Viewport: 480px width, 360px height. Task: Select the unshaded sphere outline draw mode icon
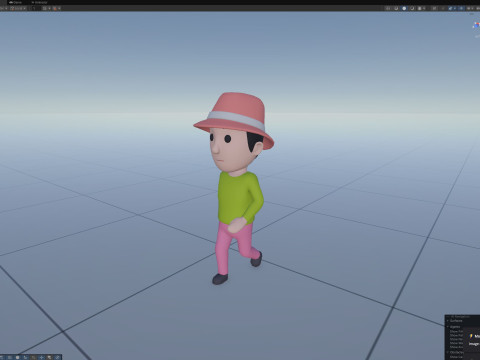tap(412, 8)
